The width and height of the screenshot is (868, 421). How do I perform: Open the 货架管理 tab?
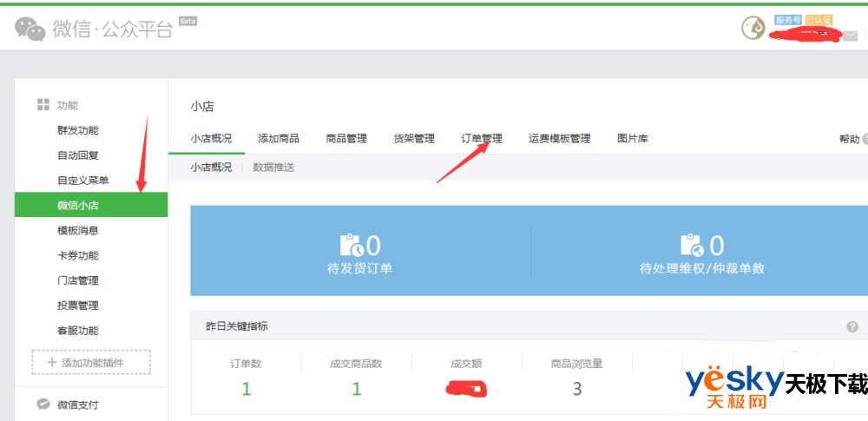pyautogui.click(x=414, y=139)
